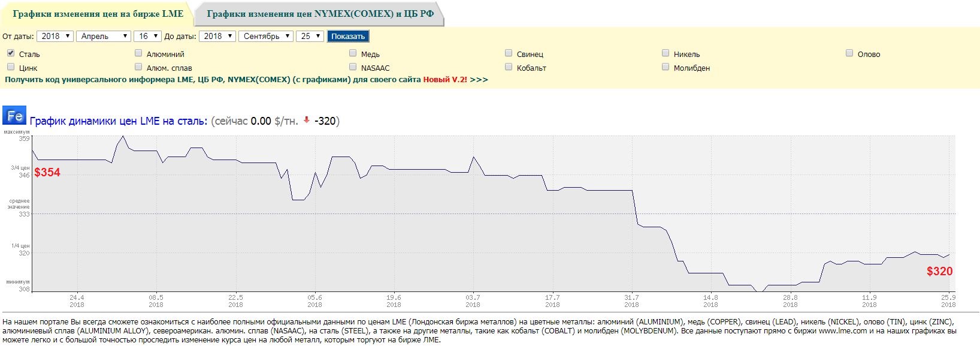Click the График динамики цен LME heading
The width and height of the screenshot is (980, 346).
point(119,121)
